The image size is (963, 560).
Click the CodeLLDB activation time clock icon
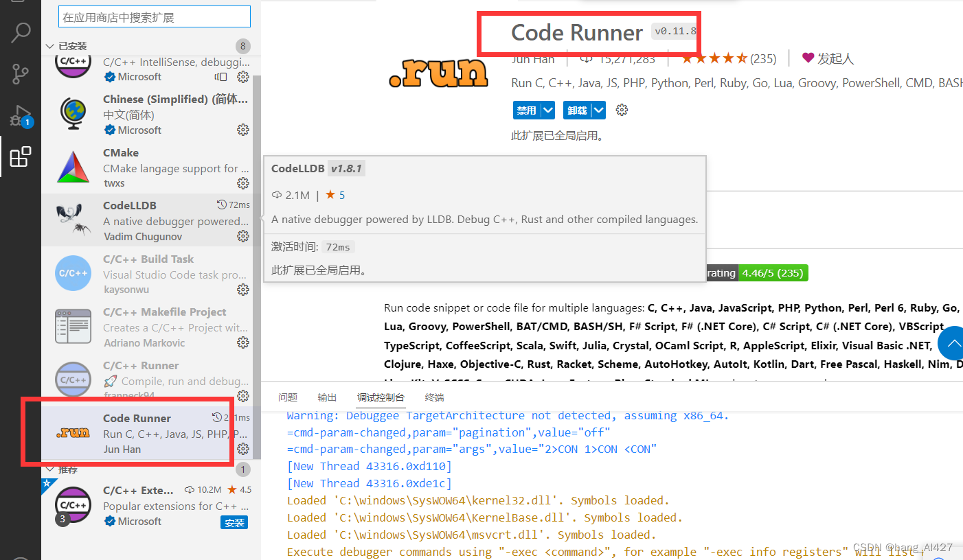pyautogui.click(x=221, y=205)
